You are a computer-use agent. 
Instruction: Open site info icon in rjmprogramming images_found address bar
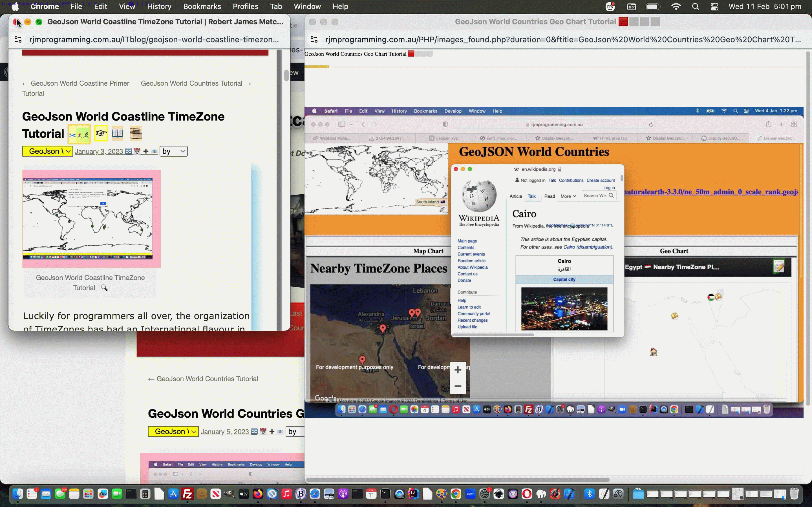pyautogui.click(x=314, y=39)
